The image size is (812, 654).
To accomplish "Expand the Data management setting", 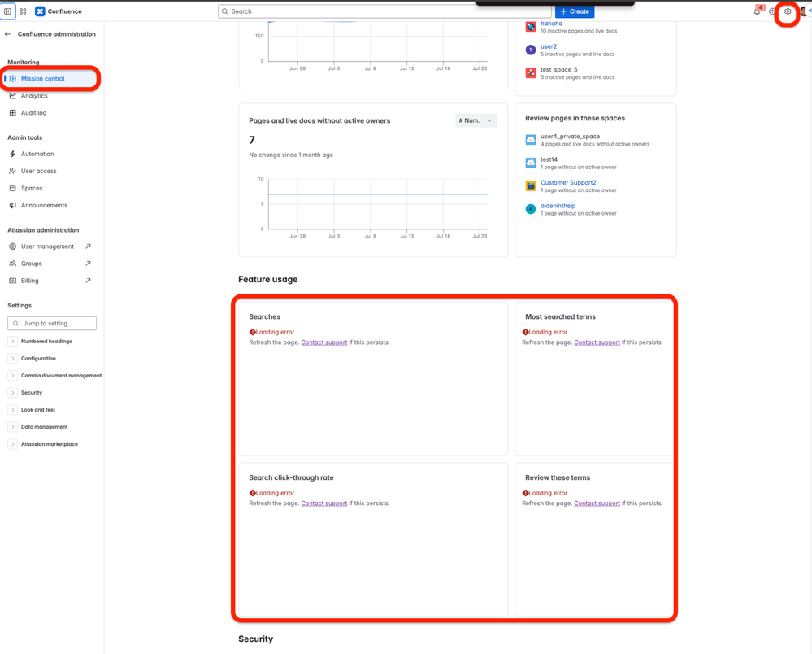I will coord(13,427).
